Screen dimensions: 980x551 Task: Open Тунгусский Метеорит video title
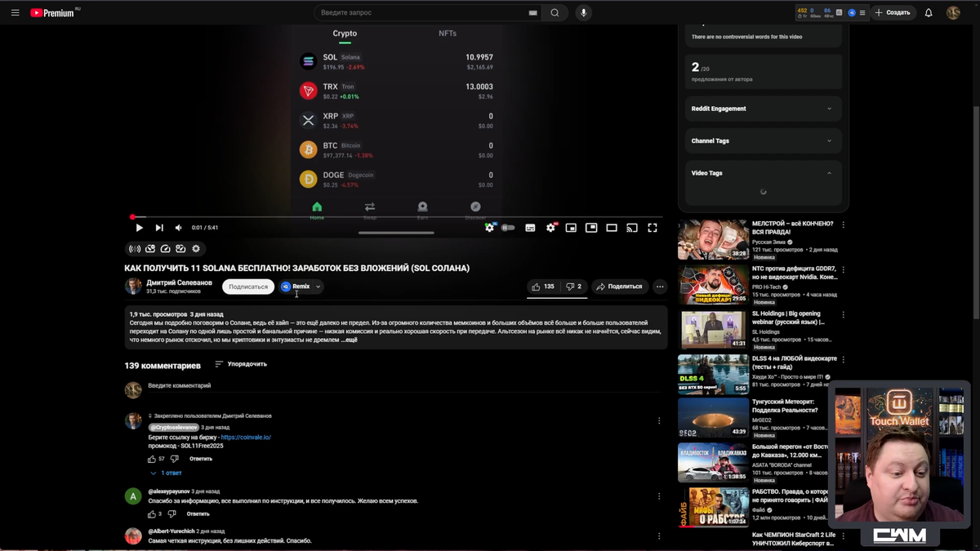[785, 406]
